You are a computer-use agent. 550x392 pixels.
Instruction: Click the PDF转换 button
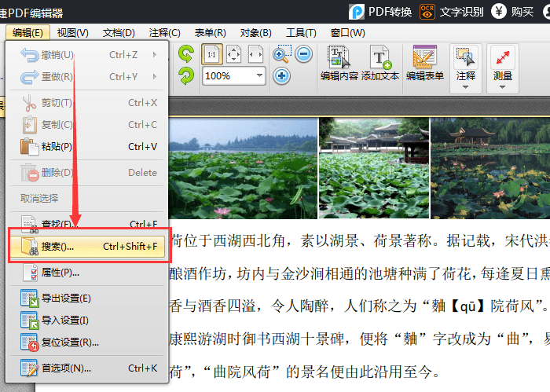click(x=380, y=11)
